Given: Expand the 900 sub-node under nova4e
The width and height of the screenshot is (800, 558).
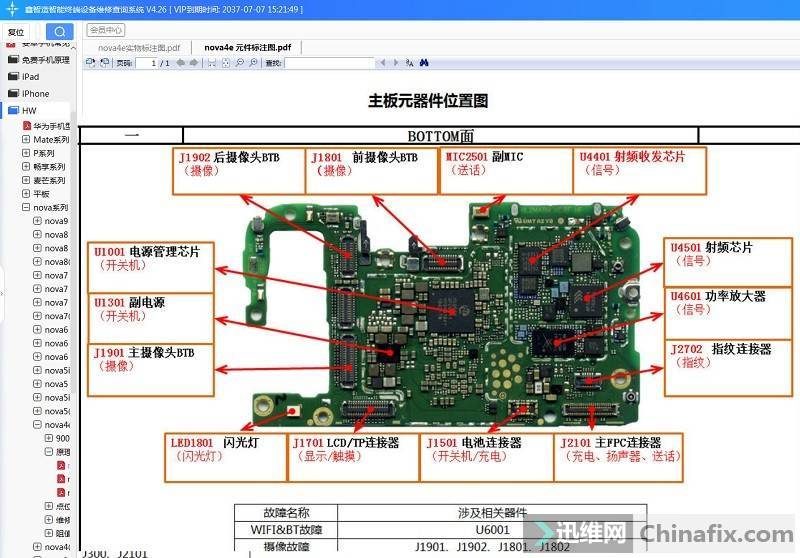Looking at the screenshot, I should point(48,438).
